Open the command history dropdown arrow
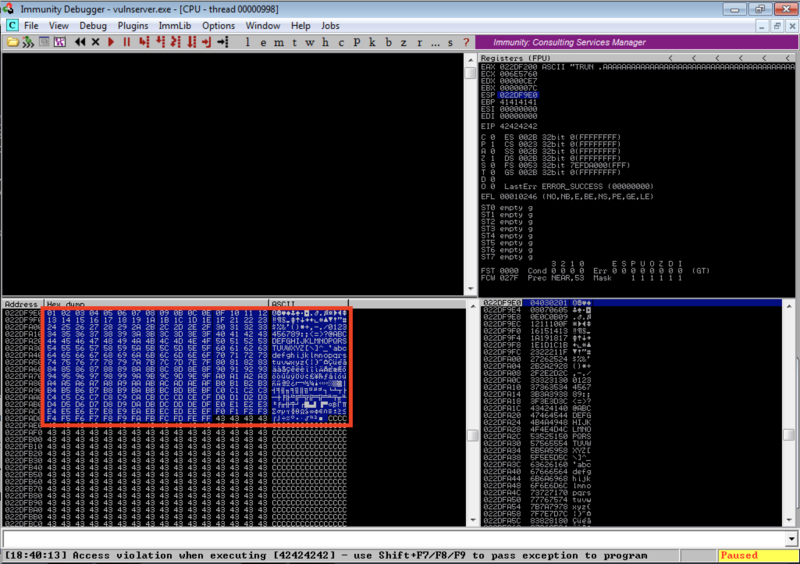 tap(791, 538)
